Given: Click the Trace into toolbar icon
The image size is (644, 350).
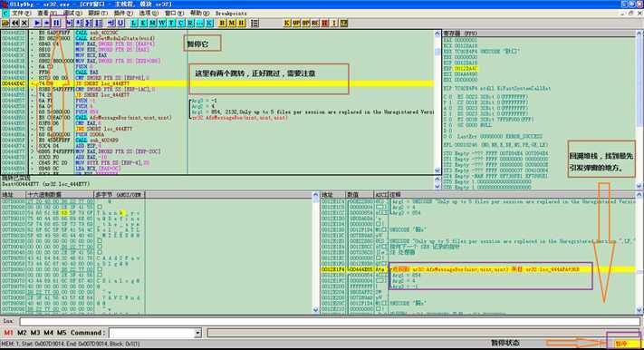Looking at the screenshot, I should tap(89, 23).
